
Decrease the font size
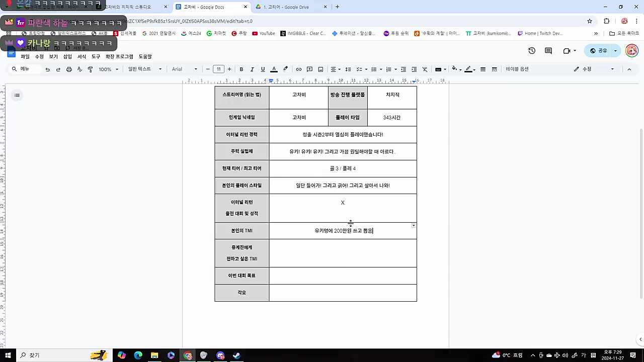tap(208, 69)
